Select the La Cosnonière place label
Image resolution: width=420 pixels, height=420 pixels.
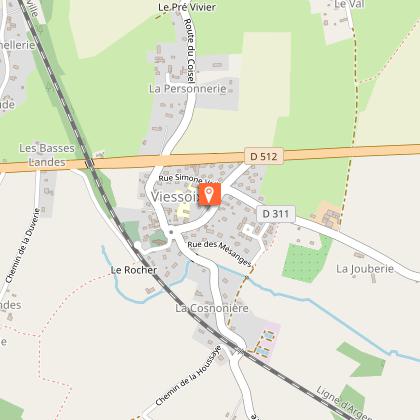212,308
